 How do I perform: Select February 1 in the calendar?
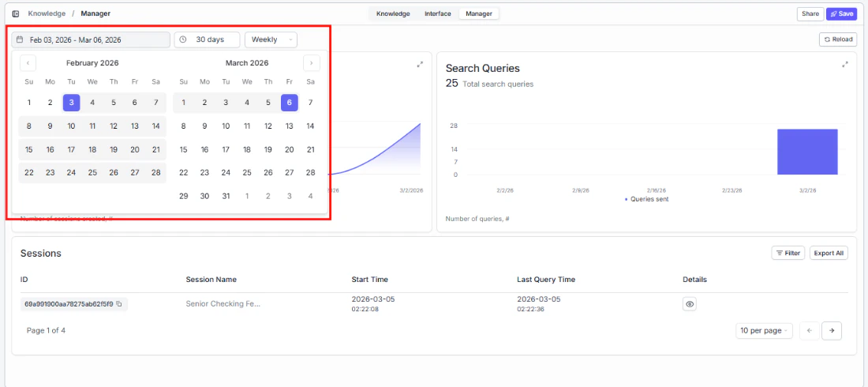29,103
